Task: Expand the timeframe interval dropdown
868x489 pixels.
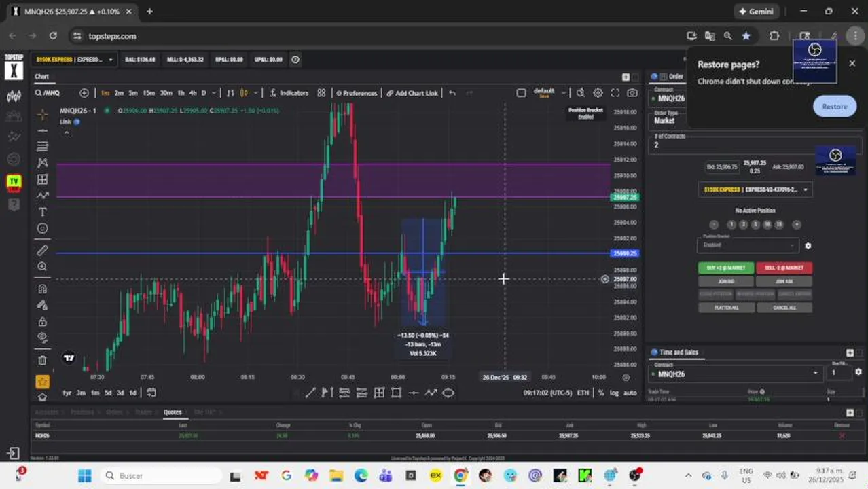Action: coord(214,93)
